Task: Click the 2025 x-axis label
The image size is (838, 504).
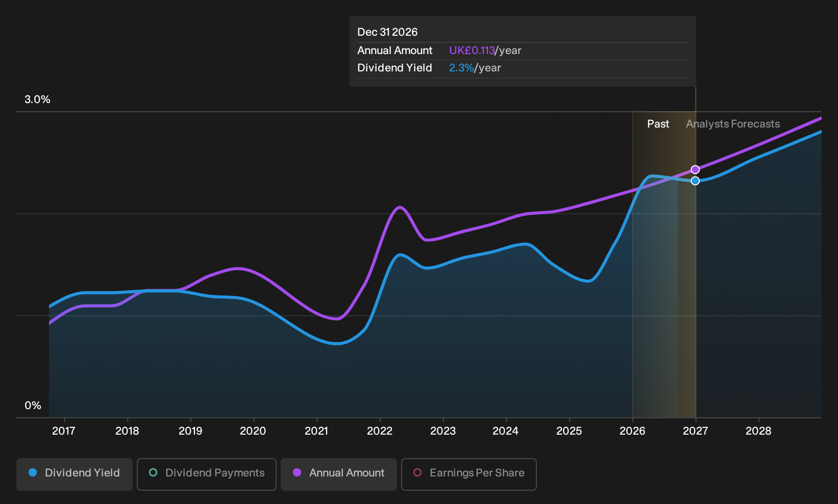Action: (x=569, y=431)
